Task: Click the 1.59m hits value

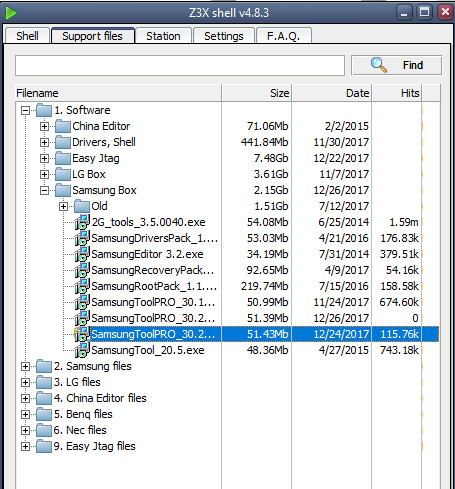Action: 404,222
